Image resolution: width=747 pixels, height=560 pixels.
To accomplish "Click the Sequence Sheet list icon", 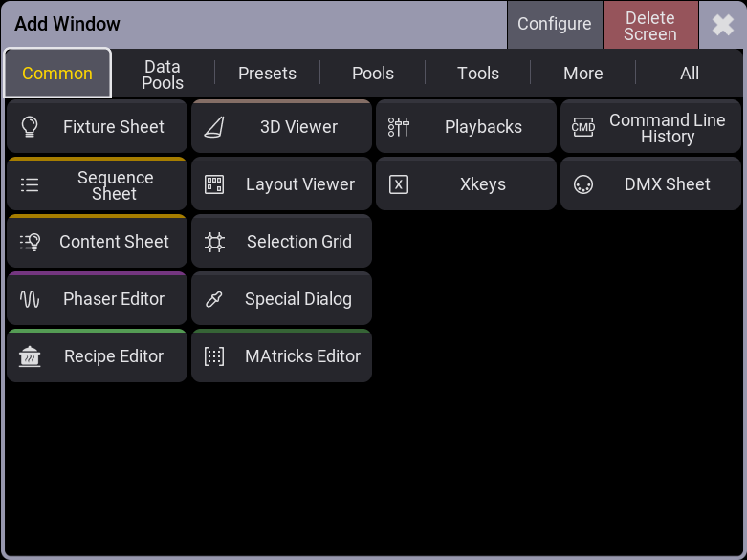I will coord(30,184).
